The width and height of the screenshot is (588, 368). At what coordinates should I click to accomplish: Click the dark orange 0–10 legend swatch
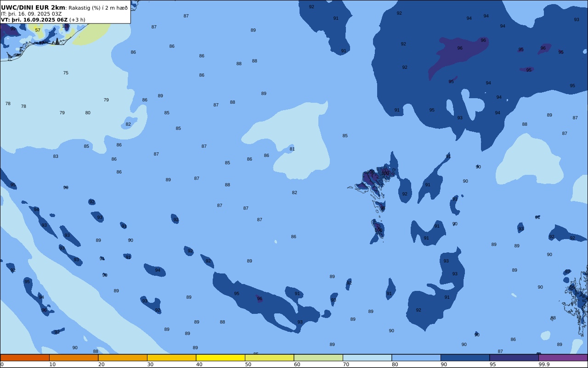tap(25, 357)
